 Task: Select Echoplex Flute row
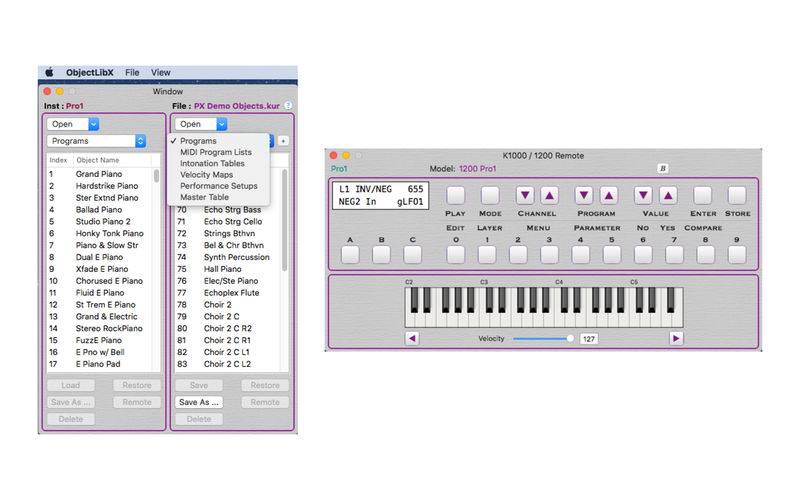pyautogui.click(x=228, y=293)
